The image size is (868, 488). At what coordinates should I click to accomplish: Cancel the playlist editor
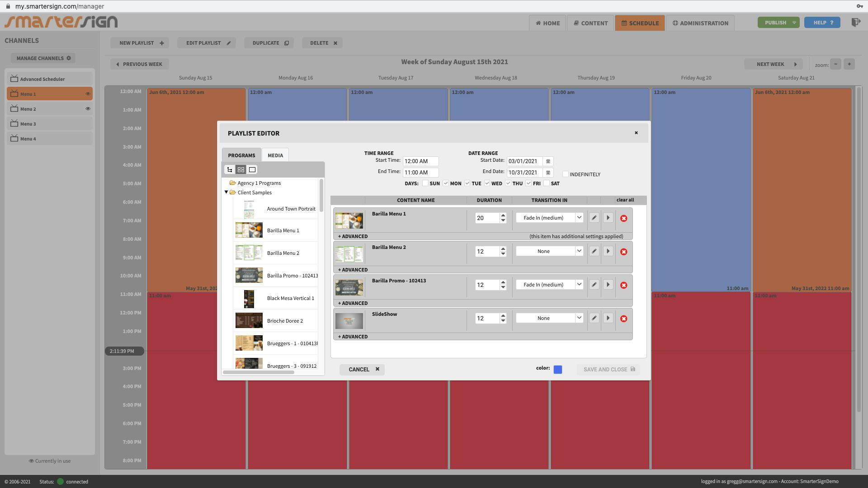[x=362, y=370]
